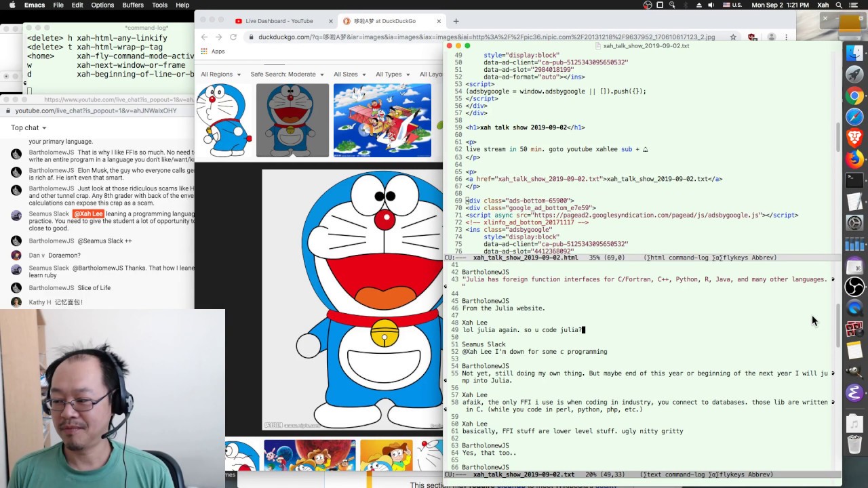Screen dimensions: 868x488
Task: Open Spotlight search in the menu bar
Action: pos(839,5)
